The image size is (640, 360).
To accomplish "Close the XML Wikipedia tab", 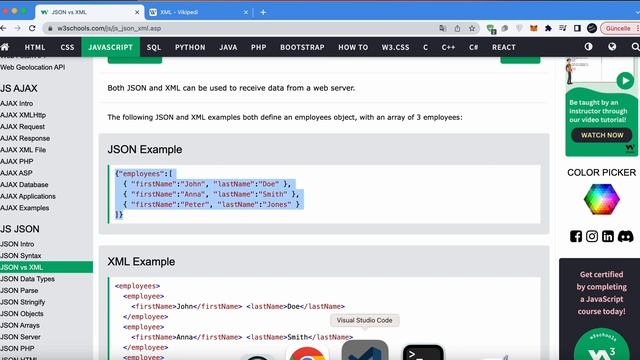I will tap(246, 12).
